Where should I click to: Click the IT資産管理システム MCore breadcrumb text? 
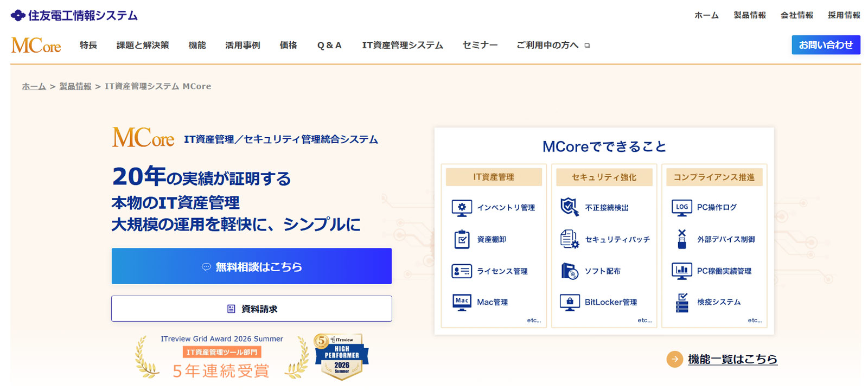(x=158, y=86)
